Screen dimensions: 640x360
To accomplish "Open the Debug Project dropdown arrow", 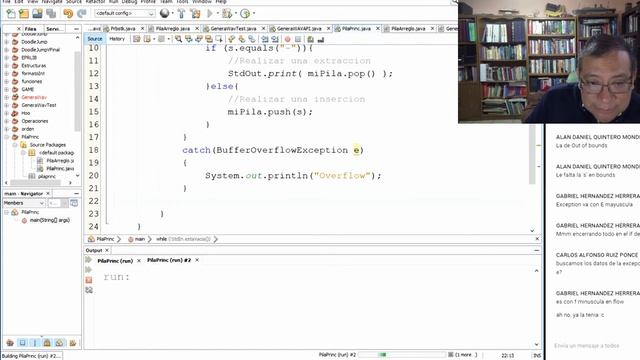I will [x=236, y=13].
